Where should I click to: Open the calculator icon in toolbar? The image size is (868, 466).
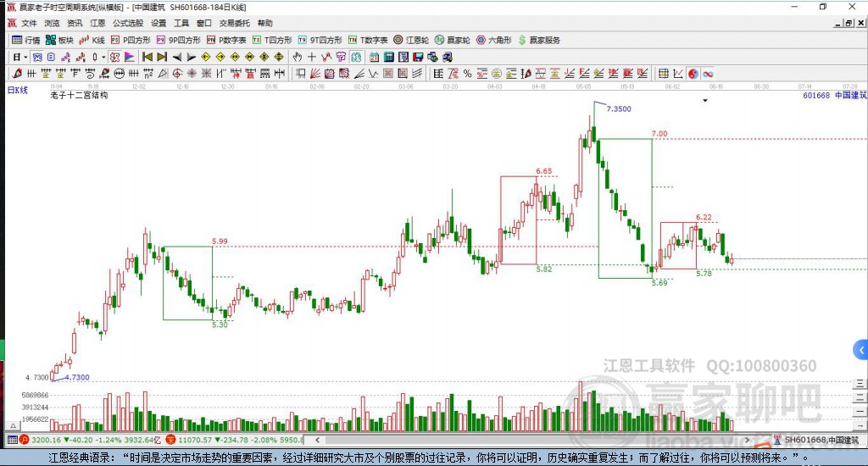point(388,57)
